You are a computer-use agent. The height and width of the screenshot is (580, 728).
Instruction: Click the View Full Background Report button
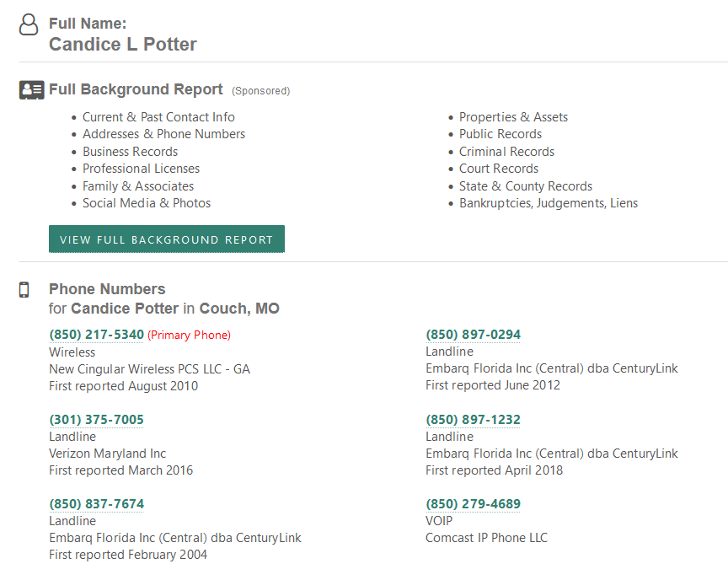[167, 239]
